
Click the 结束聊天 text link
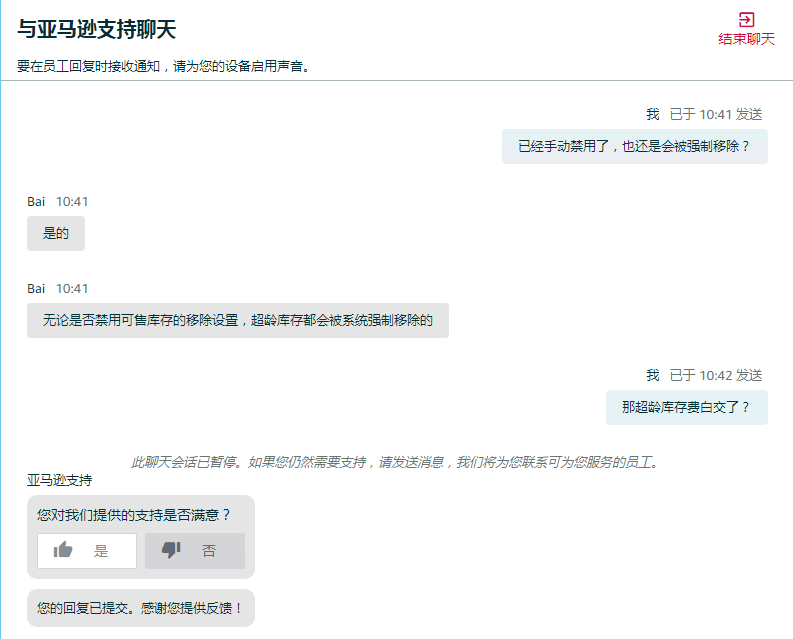tap(746, 39)
